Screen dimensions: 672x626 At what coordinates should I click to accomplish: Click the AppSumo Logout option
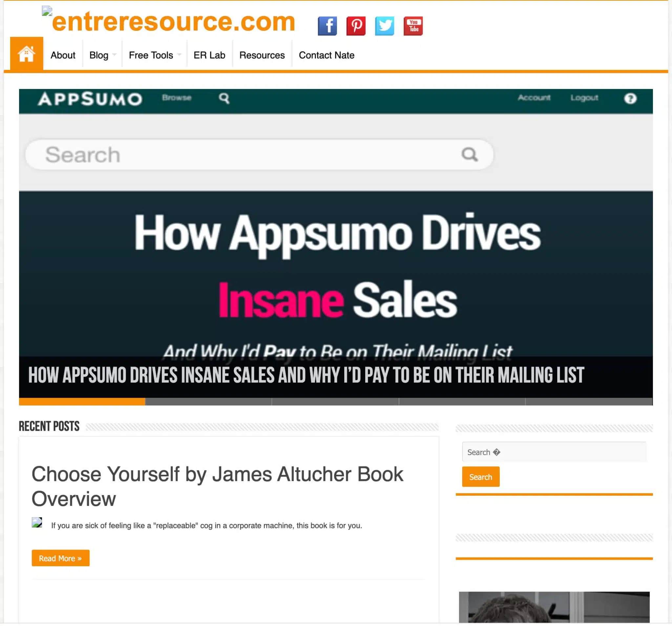[584, 98]
